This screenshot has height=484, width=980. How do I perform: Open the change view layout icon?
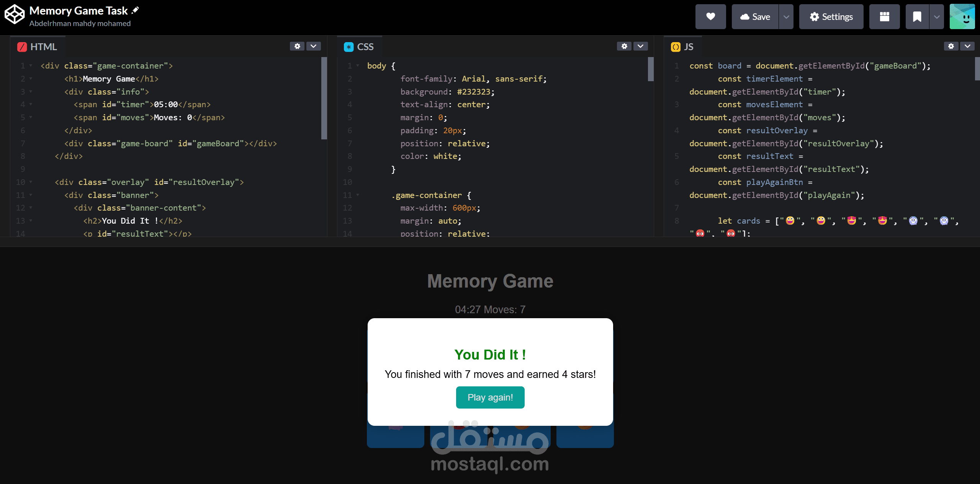tap(884, 16)
